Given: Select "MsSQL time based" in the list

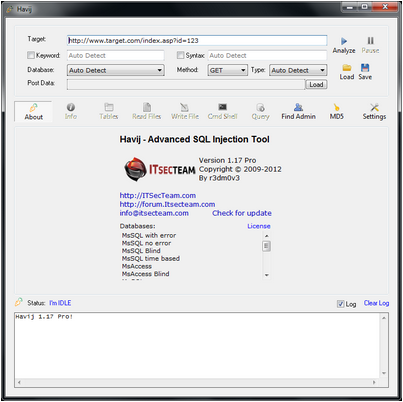Looking at the screenshot, I should [151, 258].
